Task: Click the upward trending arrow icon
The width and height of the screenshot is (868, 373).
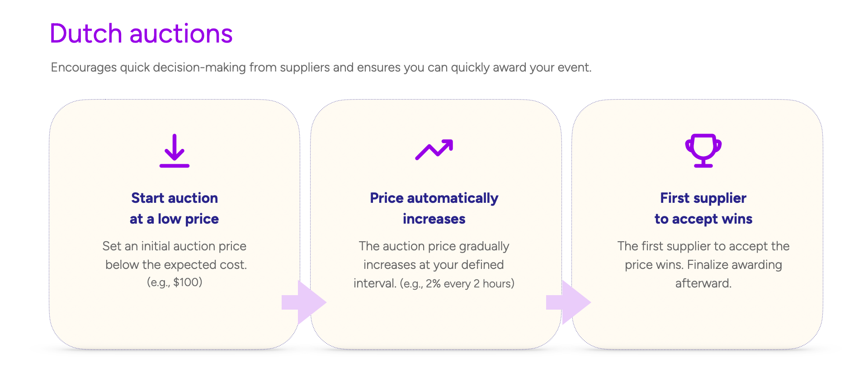Action: (x=434, y=150)
